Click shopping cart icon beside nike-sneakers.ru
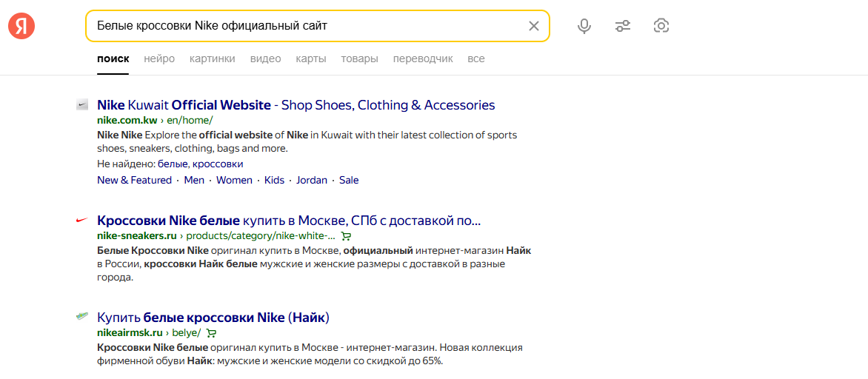This screenshot has width=868, height=379. click(x=346, y=236)
